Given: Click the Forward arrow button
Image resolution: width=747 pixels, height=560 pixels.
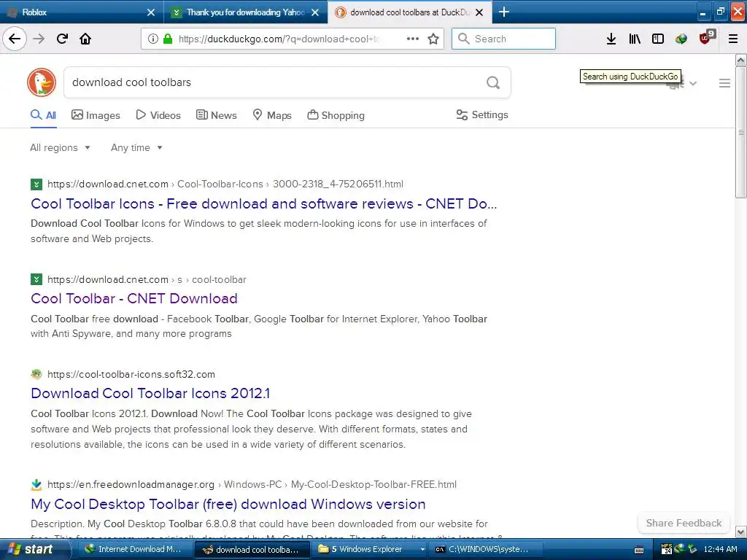Looking at the screenshot, I should tap(39, 39).
